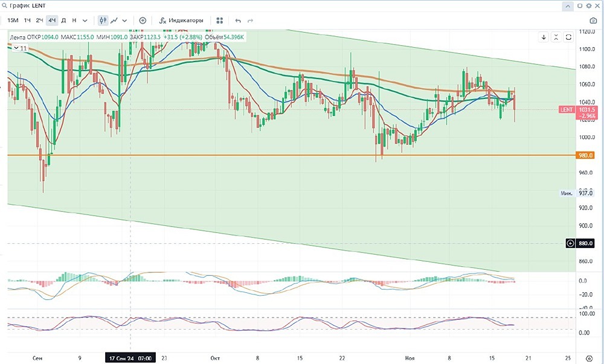Open the templates grid icon
The image size is (604, 364).
tap(220, 21)
